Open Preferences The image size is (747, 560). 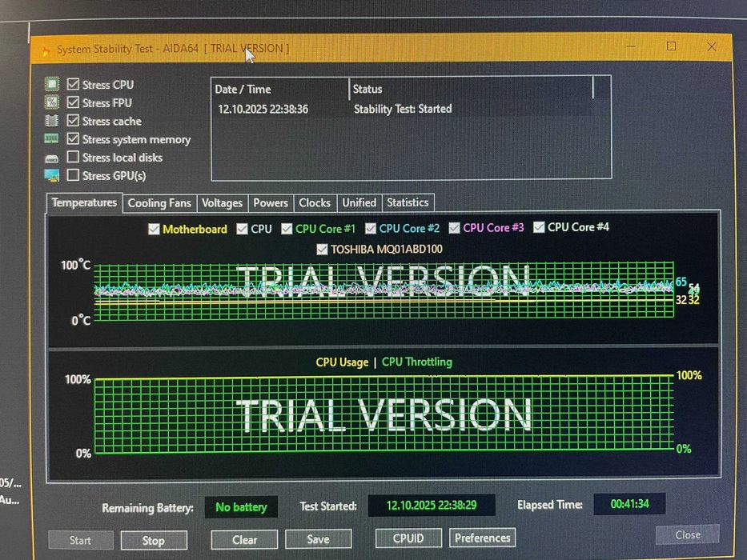(x=482, y=538)
